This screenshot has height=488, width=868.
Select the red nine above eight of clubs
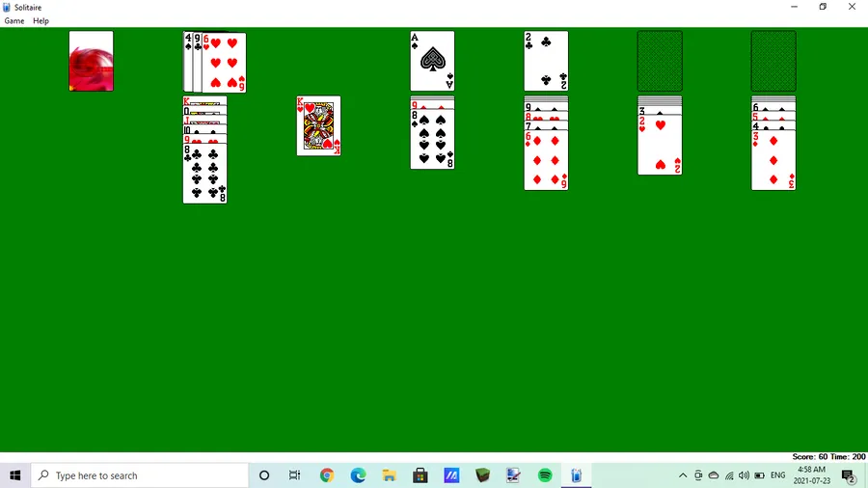pos(204,139)
